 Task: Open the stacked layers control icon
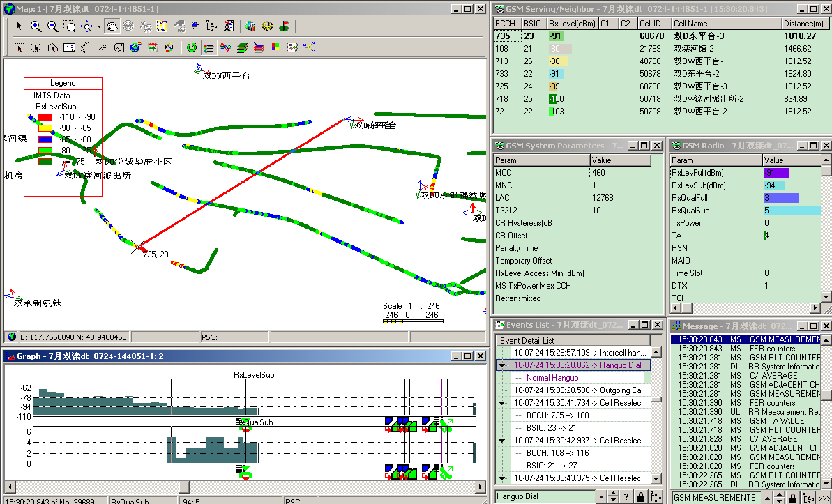coord(242,47)
